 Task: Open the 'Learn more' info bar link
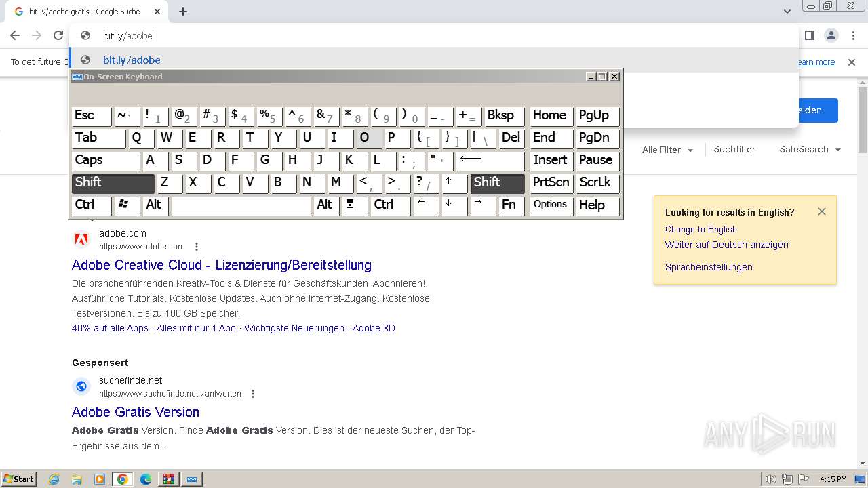[x=816, y=62]
